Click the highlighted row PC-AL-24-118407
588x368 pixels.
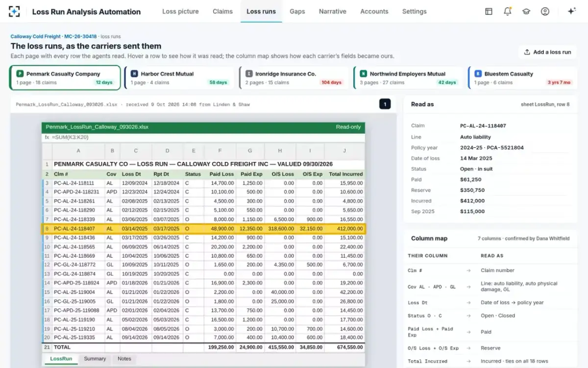(x=203, y=229)
